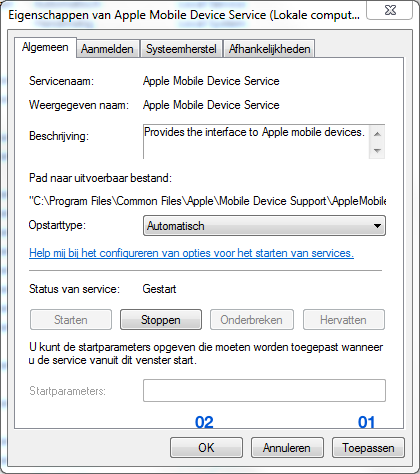This screenshot has height=474, width=420.
Task: Click the description box scroll-up arrow
Action: (377, 134)
